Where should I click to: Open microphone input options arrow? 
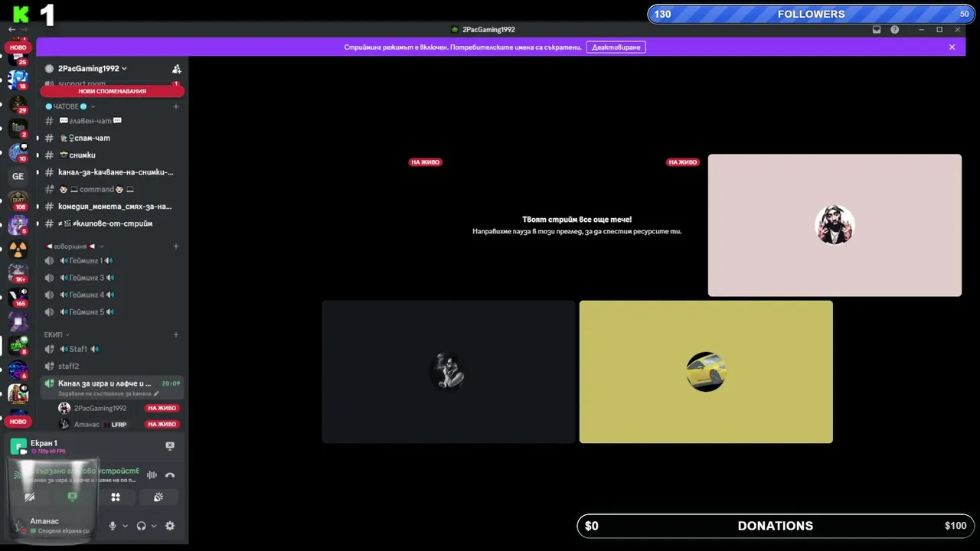[125, 526]
